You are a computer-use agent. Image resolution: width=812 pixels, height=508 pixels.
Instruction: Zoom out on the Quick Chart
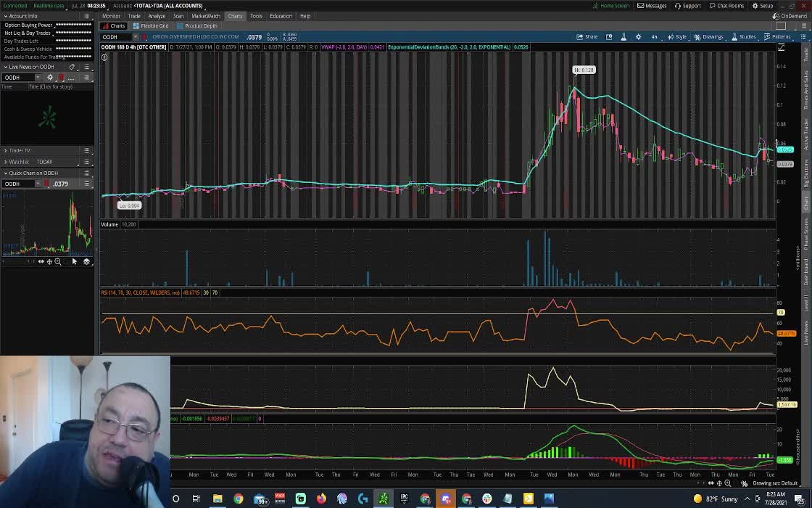pyautogui.click(x=58, y=262)
